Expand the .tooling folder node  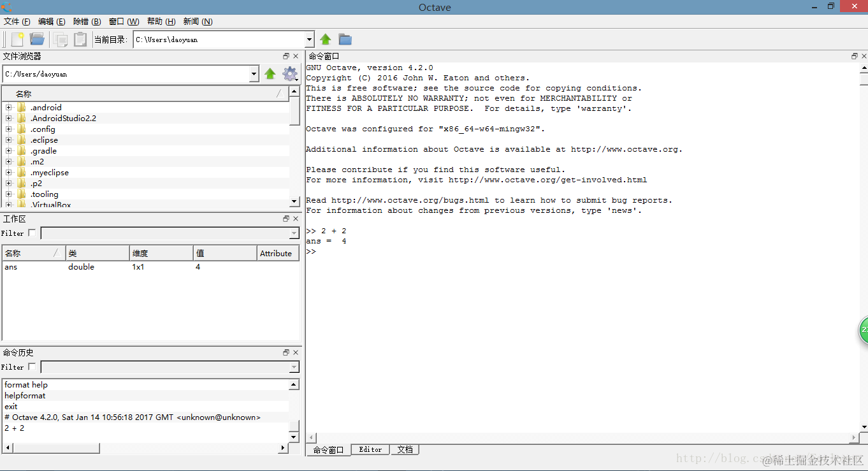(x=9, y=194)
